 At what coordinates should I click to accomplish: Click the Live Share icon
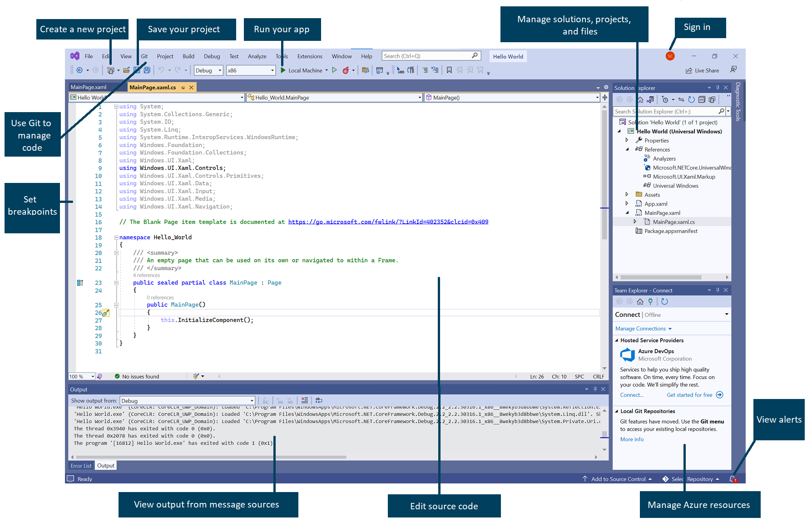tap(689, 71)
